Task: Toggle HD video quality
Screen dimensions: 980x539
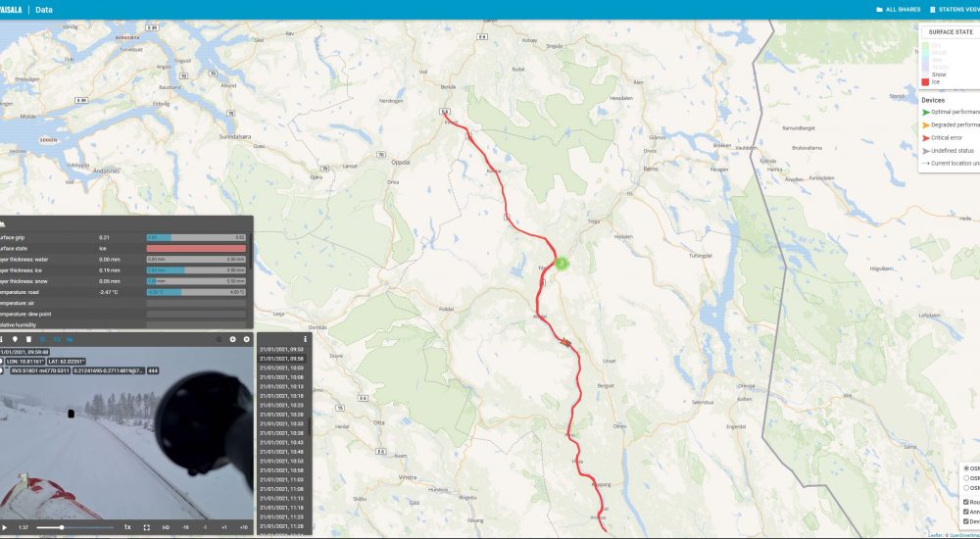Action: pos(166,528)
